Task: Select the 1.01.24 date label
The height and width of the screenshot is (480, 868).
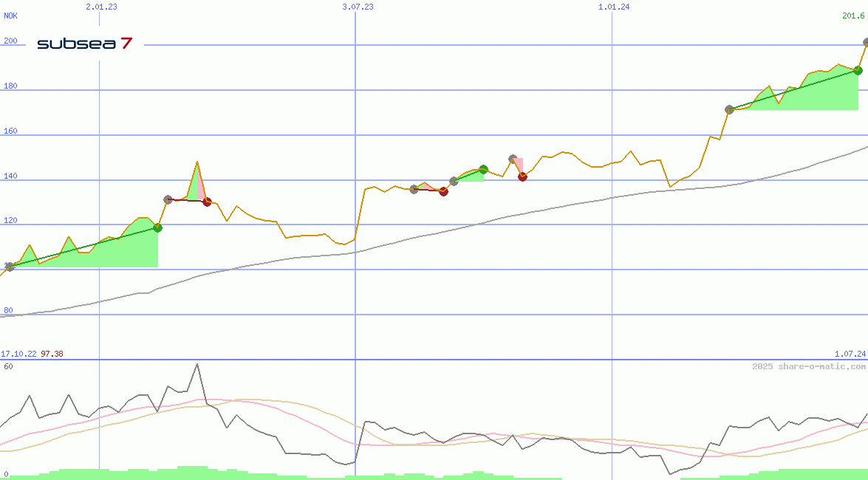Action: tap(614, 7)
